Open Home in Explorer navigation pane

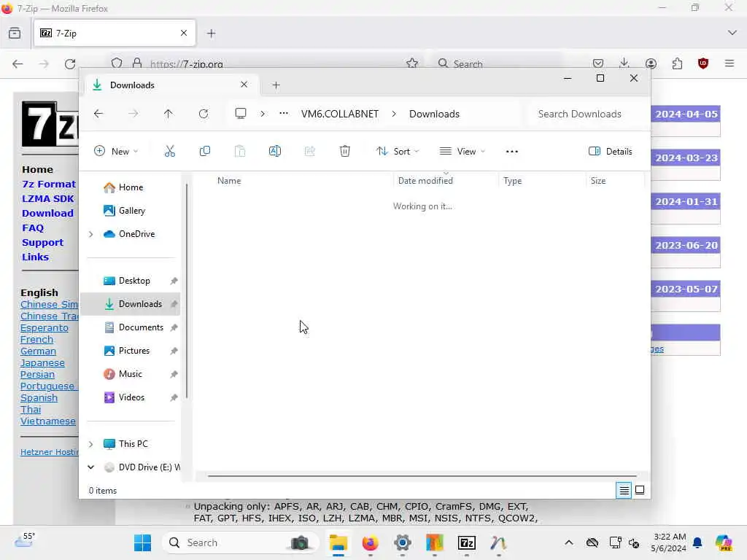(123, 187)
